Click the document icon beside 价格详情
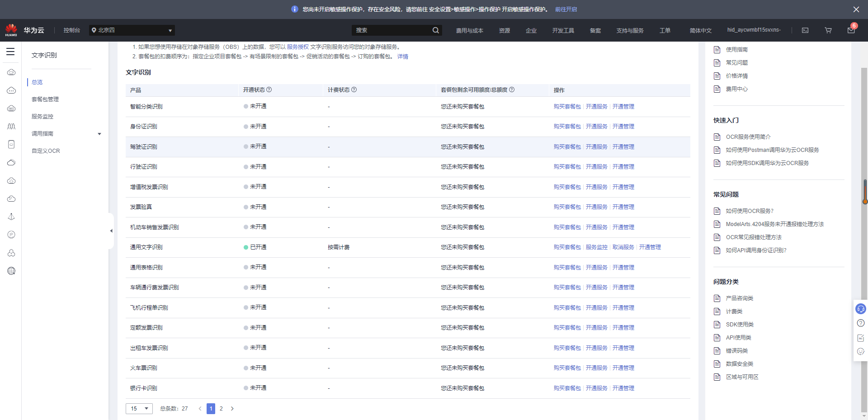This screenshot has height=420, width=868. [717, 76]
